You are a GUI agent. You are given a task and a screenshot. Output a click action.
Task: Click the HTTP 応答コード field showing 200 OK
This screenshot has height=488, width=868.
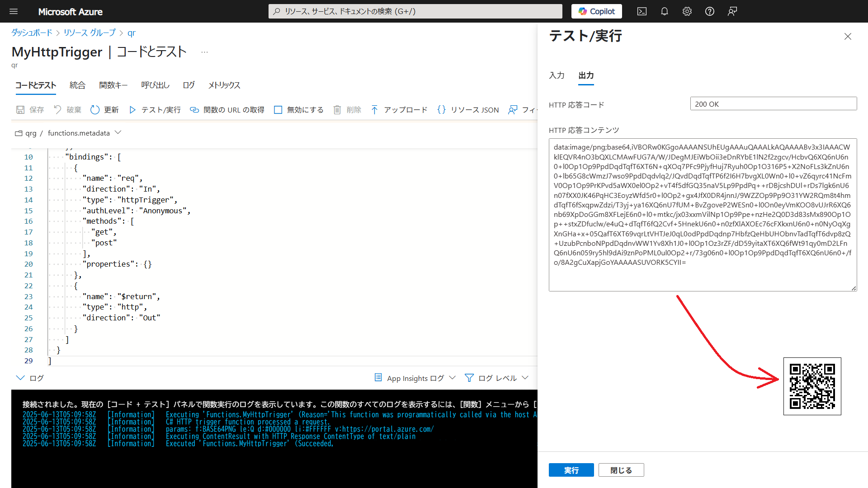pos(773,104)
